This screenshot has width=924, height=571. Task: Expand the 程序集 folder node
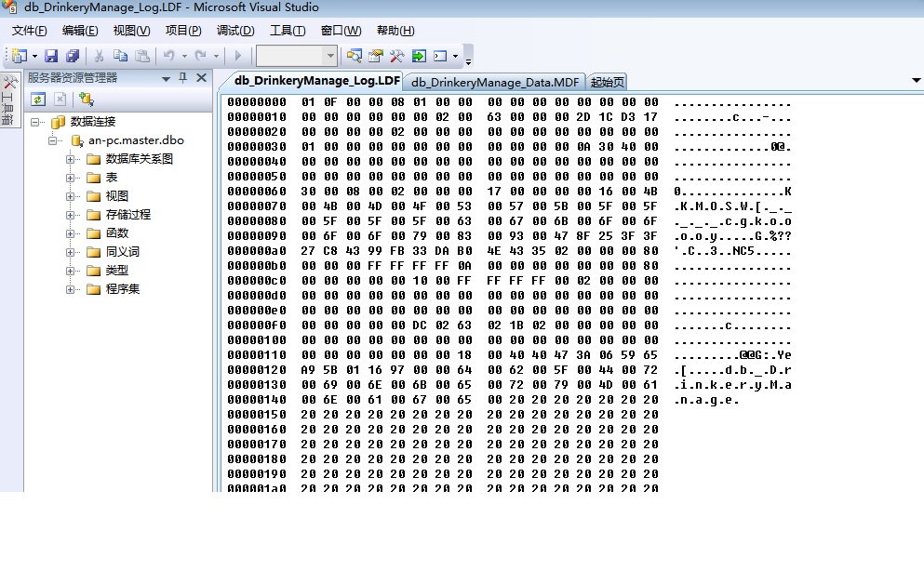70,289
